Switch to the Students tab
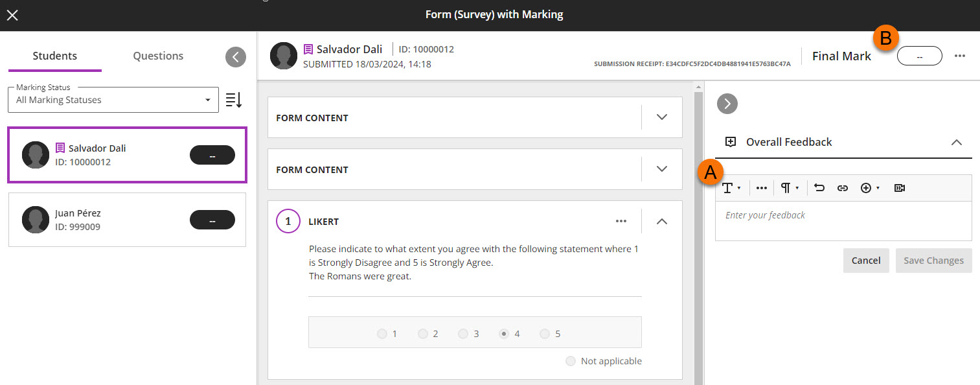The image size is (980, 385). 55,56
